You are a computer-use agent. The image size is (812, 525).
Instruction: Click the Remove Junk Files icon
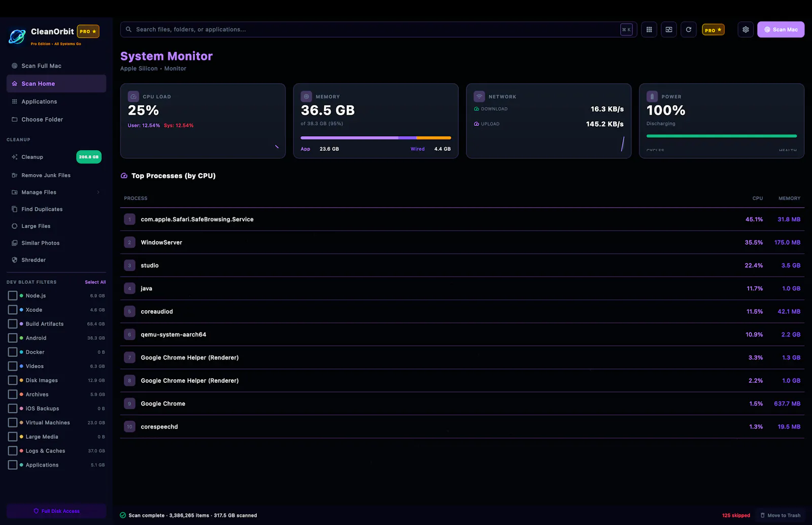tap(15, 175)
